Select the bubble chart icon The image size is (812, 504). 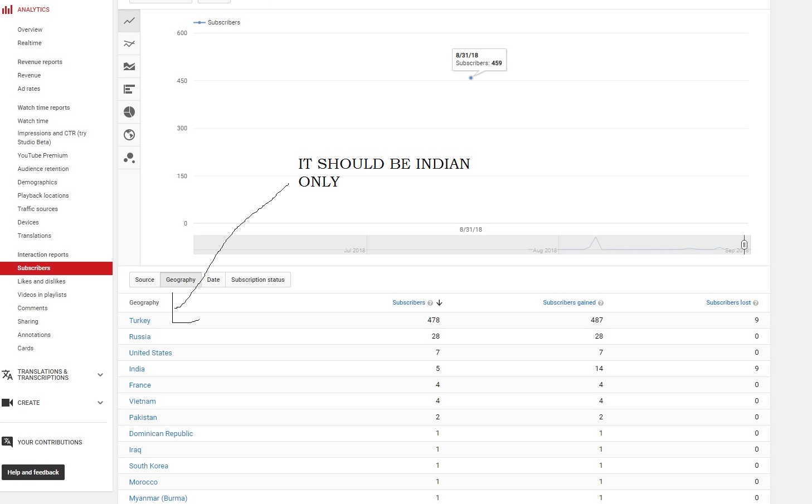click(x=129, y=158)
